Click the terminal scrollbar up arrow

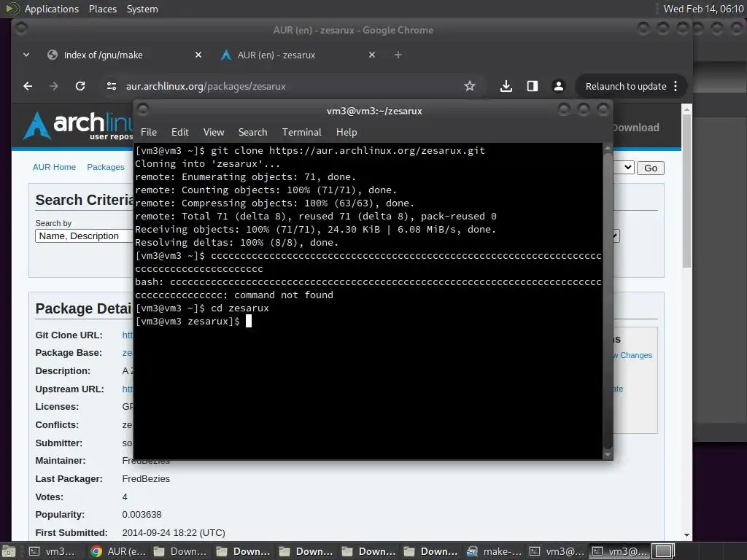pyautogui.click(x=608, y=148)
